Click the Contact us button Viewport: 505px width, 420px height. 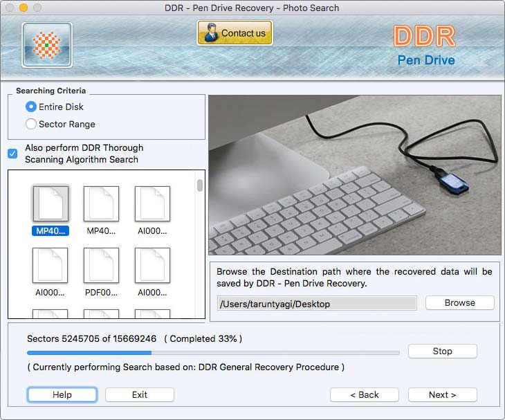235,33
